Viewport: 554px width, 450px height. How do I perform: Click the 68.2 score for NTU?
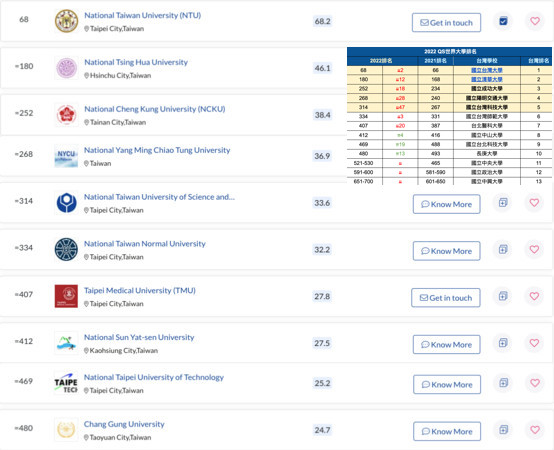(323, 21)
